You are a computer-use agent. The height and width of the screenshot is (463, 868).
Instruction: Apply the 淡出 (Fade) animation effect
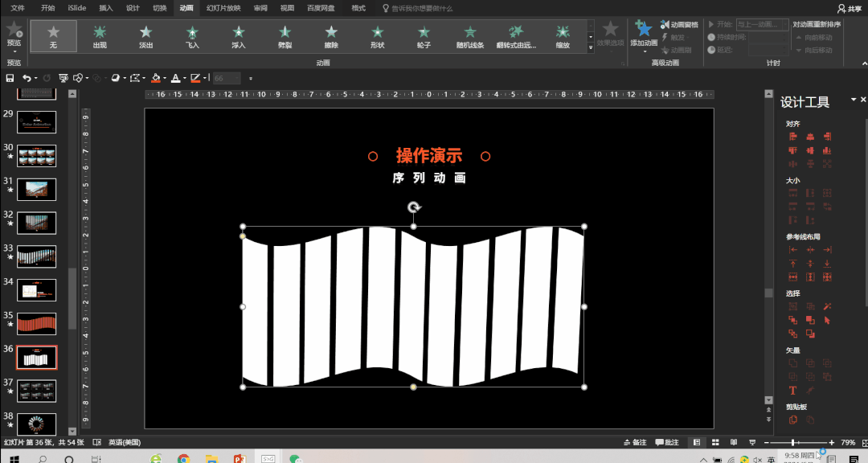(145, 36)
